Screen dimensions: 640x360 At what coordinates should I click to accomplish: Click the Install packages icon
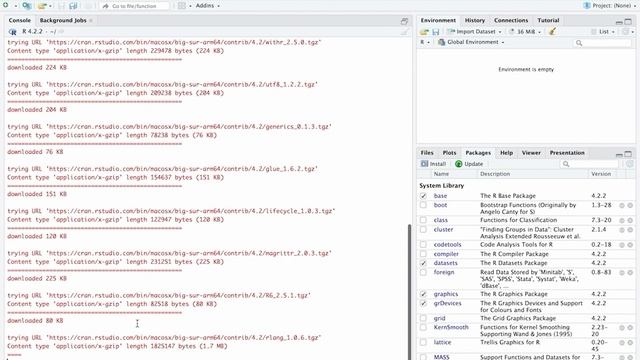click(424, 164)
